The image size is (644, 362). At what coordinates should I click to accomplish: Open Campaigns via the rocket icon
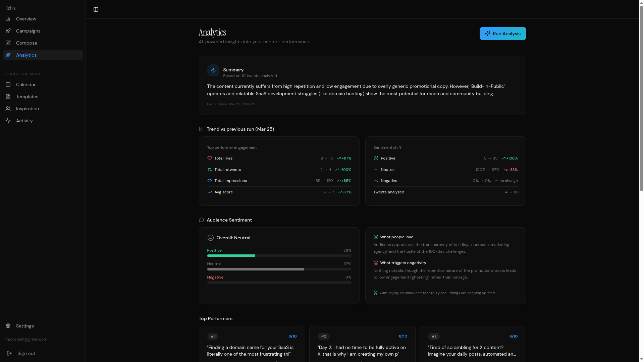(x=8, y=31)
